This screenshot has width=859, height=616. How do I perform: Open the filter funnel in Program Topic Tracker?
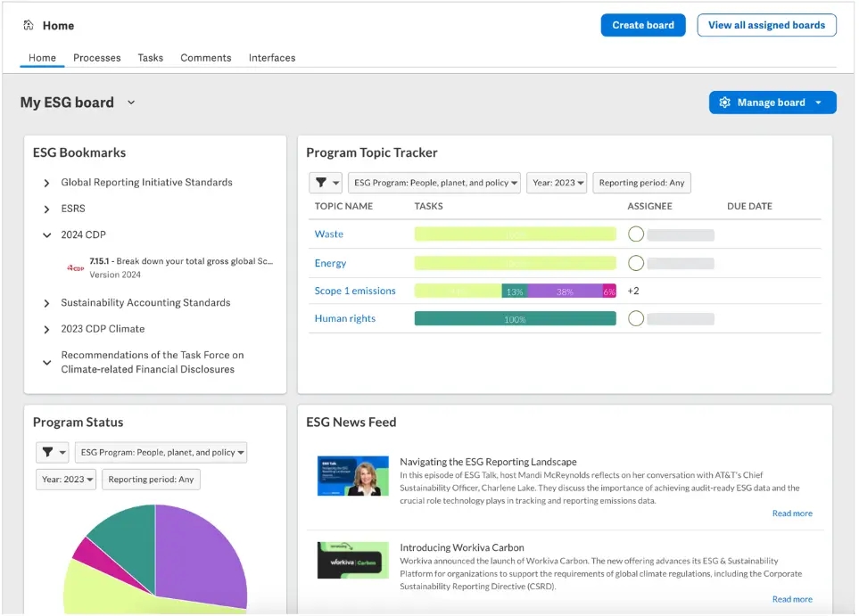(x=326, y=183)
